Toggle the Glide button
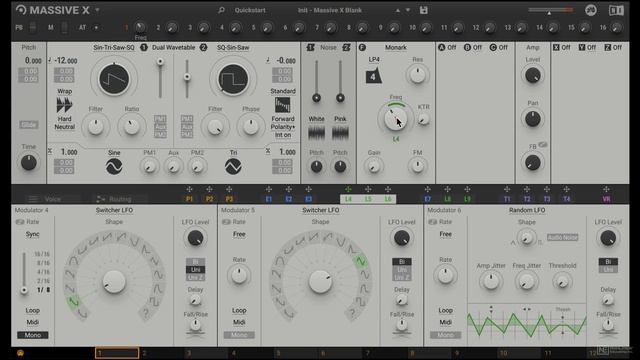 pyautogui.click(x=29, y=125)
